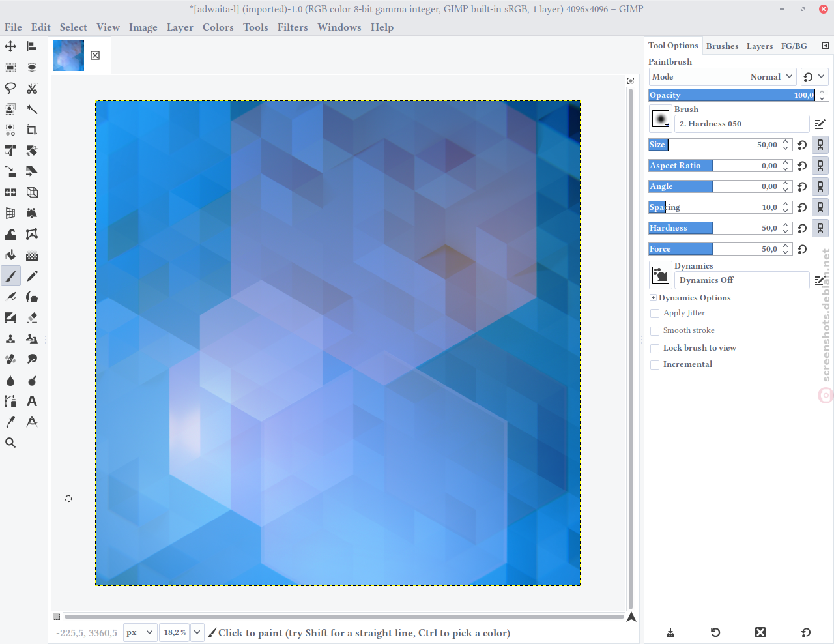Select the Zoom magnifier tool
This screenshot has width=834, height=644.
pos(10,443)
